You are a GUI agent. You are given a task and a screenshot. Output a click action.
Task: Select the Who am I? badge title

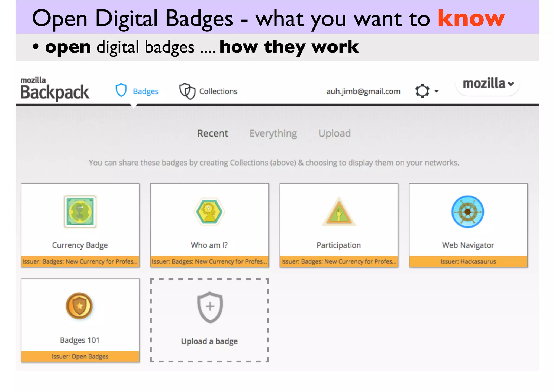(209, 245)
